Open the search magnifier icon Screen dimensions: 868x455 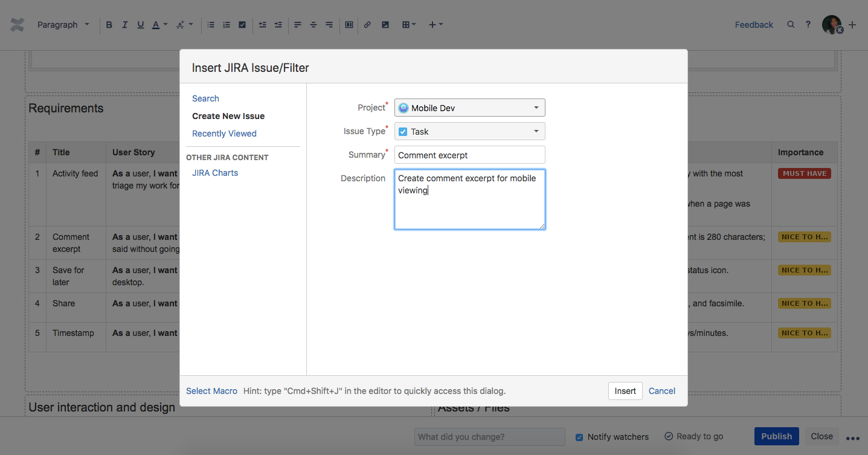(791, 25)
